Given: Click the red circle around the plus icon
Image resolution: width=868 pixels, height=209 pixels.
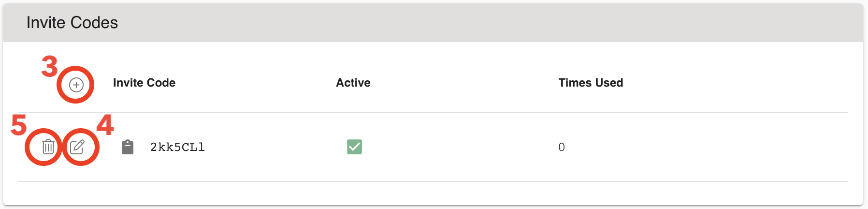Looking at the screenshot, I should tap(75, 85).
